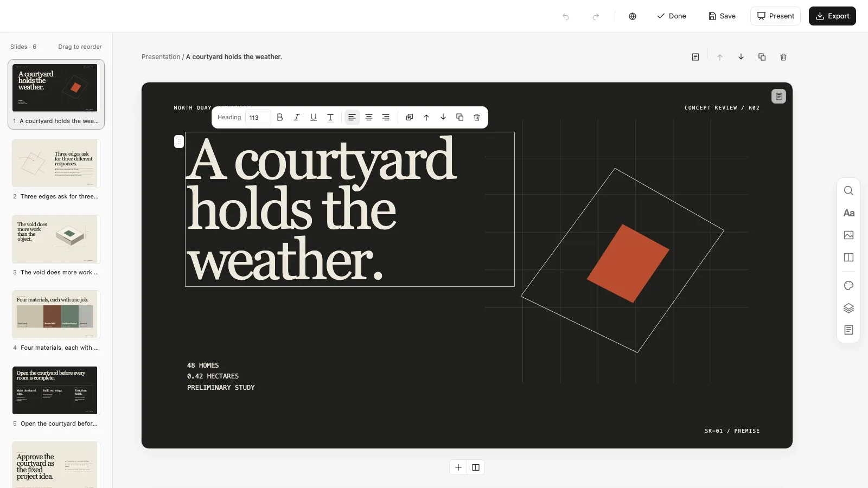The height and width of the screenshot is (488, 868).
Task: Add a new slide with plus button
Action: point(458,467)
